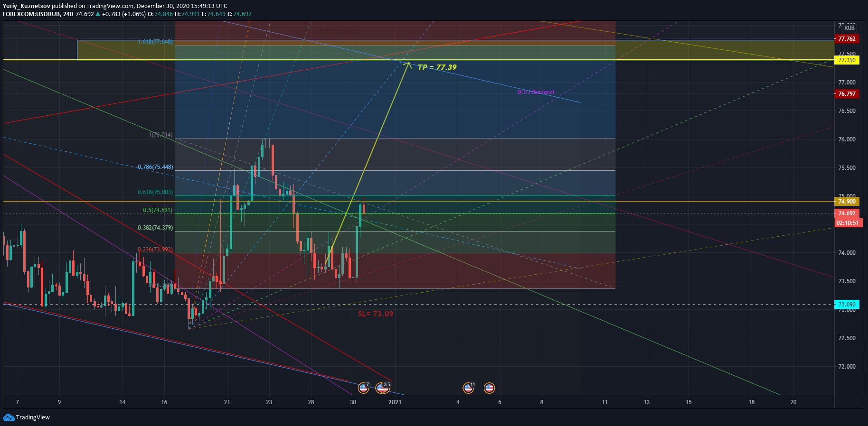Click the 73.500 price axis value
868x426 pixels.
[x=847, y=281]
